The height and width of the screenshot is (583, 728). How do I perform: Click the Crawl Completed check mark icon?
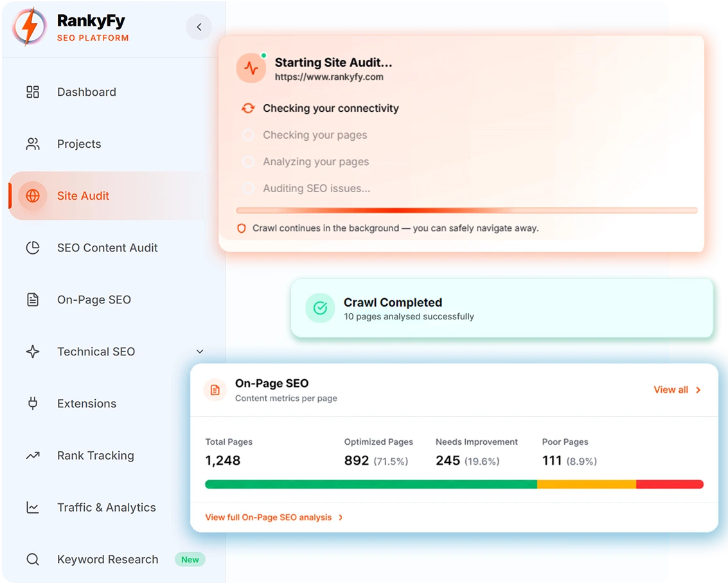(x=321, y=307)
